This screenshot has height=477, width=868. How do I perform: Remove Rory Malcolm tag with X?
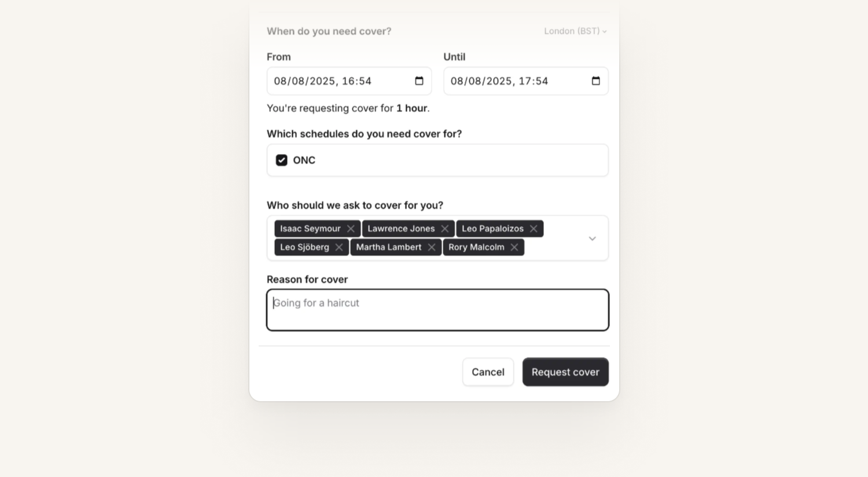point(514,247)
